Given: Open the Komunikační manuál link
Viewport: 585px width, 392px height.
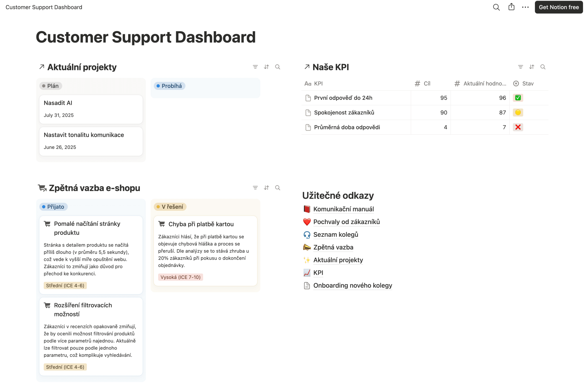Looking at the screenshot, I should pos(343,209).
